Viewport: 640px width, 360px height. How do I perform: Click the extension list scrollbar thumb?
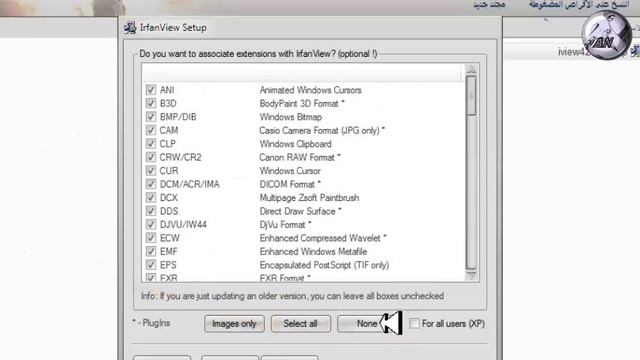point(471,96)
